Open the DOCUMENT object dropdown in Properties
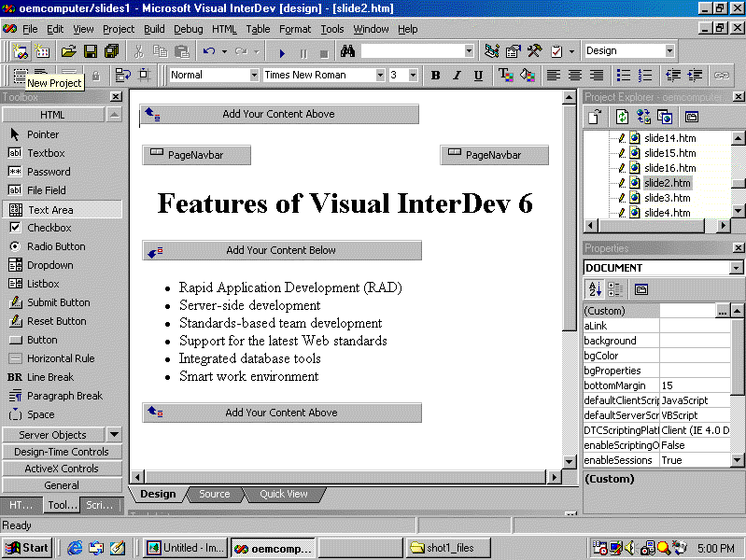The width and height of the screenshot is (746, 560). click(736, 268)
